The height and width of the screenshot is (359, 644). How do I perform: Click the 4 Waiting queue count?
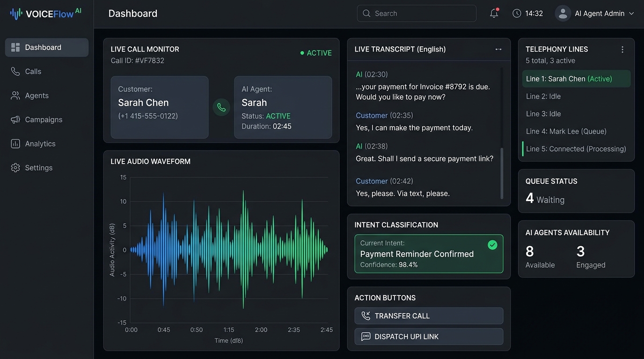tap(545, 199)
